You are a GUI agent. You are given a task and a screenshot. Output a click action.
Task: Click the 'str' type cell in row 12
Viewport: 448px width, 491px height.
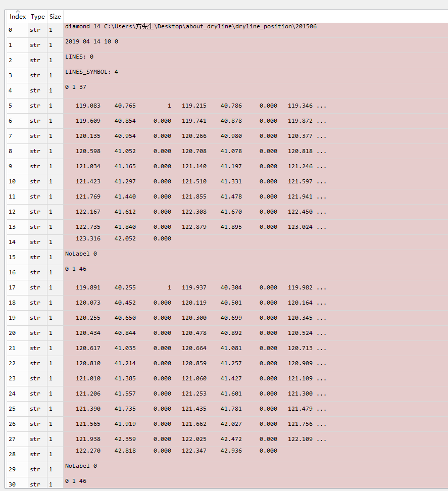pos(37,212)
